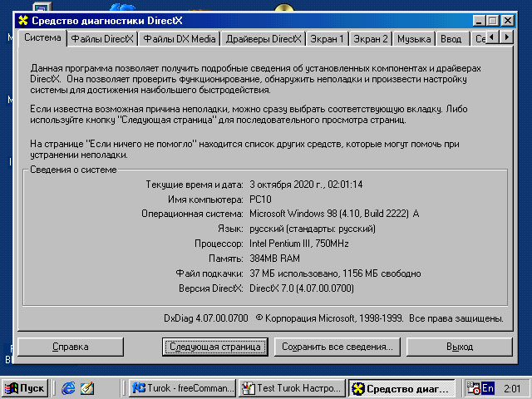This screenshot has height=399, width=532.
Task: Click the notepad quick launch icon
Action: [87, 388]
